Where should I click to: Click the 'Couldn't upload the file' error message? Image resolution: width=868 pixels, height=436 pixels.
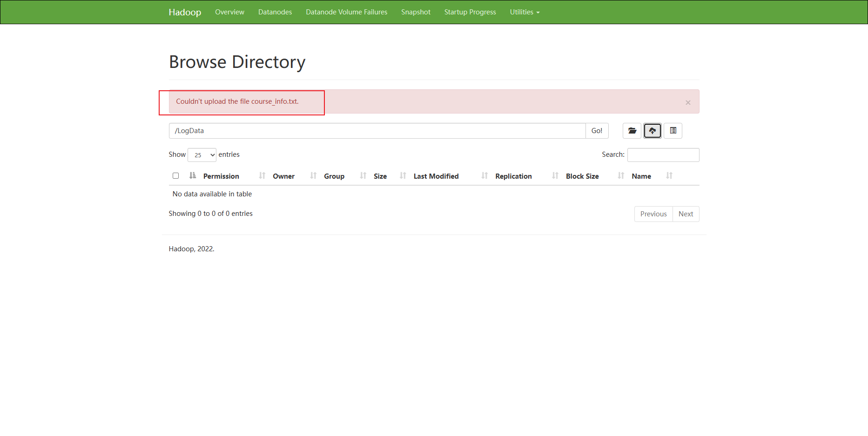point(237,101)
